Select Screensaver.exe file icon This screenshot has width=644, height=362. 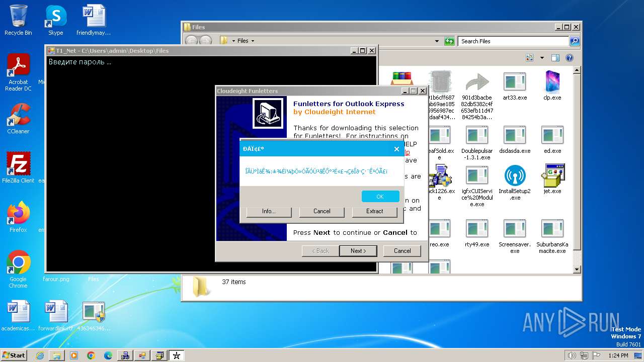(x=515, y=236)
